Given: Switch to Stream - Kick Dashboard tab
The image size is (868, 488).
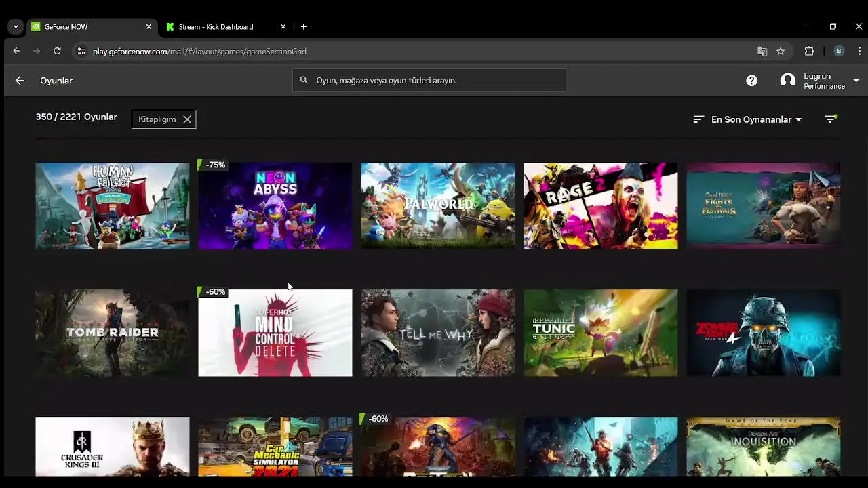Looking at the screenshot, I should (x=226, y=26).
